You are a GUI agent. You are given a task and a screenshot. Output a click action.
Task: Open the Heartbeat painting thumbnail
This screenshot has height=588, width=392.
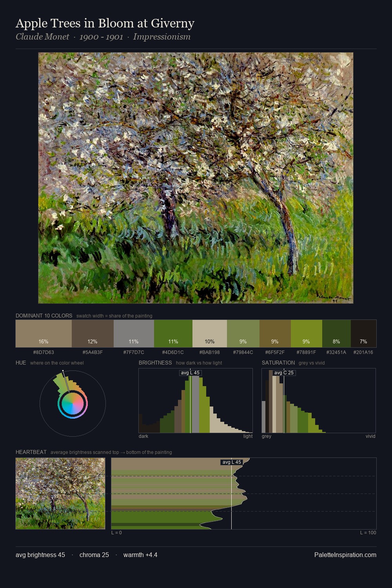pyautogui.click(x=60, y=494)
